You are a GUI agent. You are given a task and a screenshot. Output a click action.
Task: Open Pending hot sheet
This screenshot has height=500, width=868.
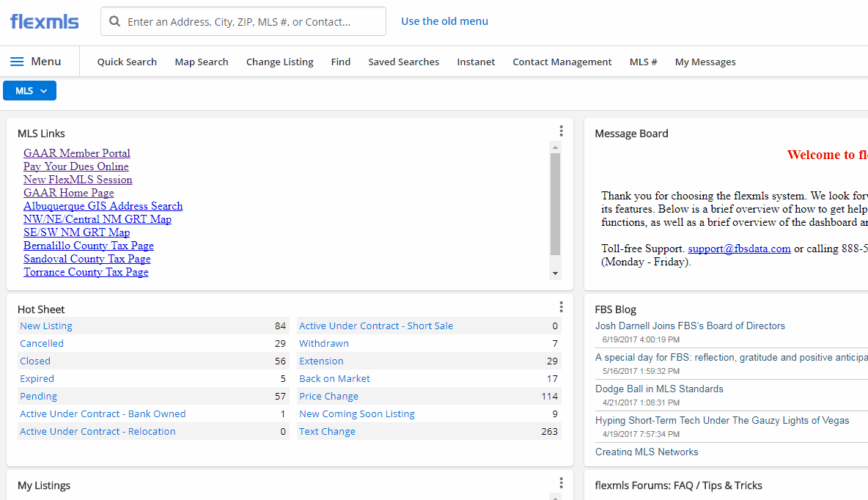(38, 397)
